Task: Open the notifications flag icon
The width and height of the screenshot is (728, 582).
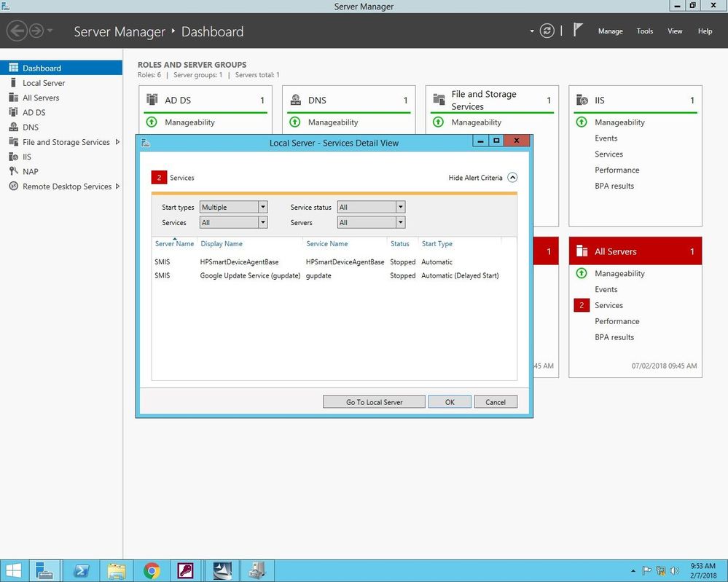Action: coord(577,30)
